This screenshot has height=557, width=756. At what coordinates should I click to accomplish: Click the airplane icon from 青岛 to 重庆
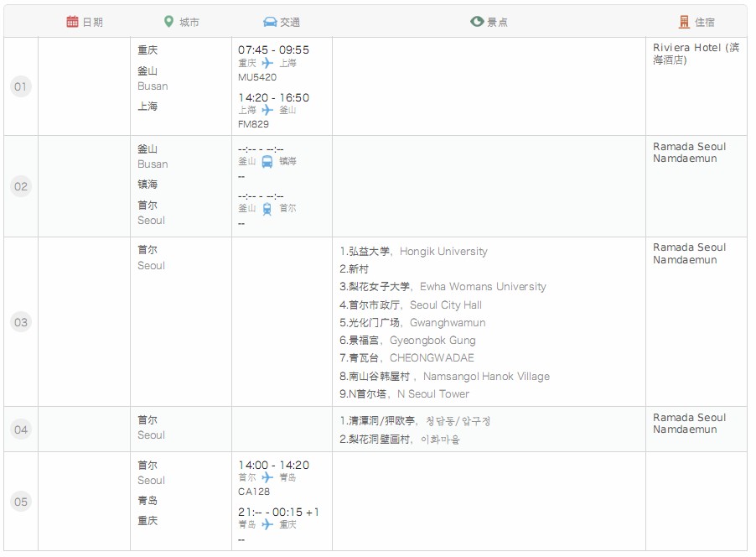pos(267,524)
